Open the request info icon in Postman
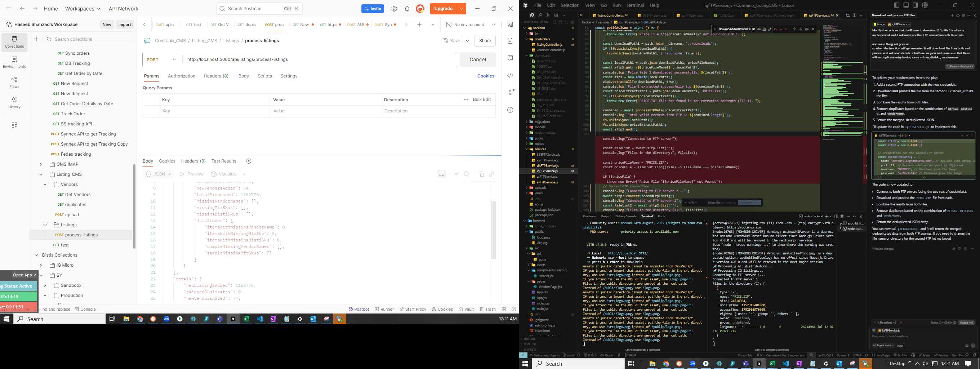This screenshot has width=980, height=369. (510, 110)
